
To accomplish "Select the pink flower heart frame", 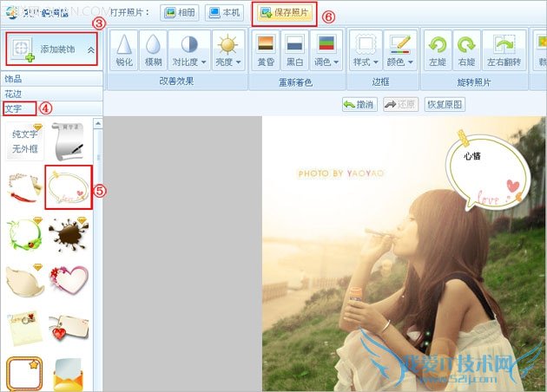I will (69, 280).
